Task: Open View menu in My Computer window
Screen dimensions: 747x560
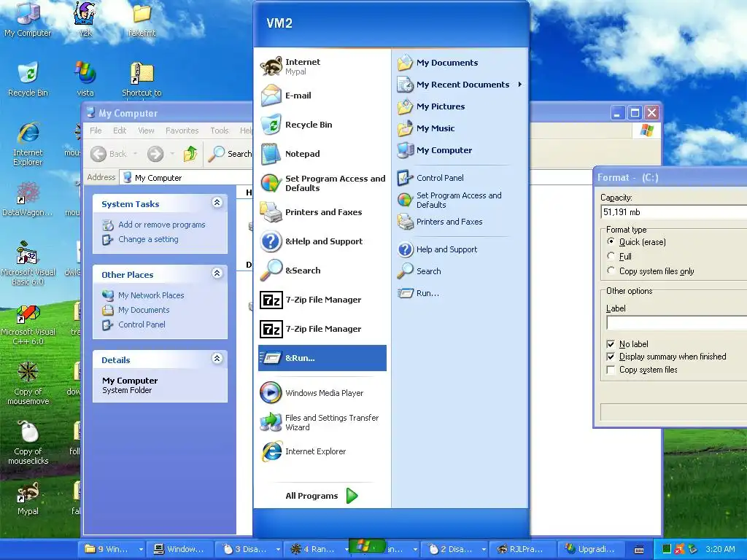Action: [146, 131]
